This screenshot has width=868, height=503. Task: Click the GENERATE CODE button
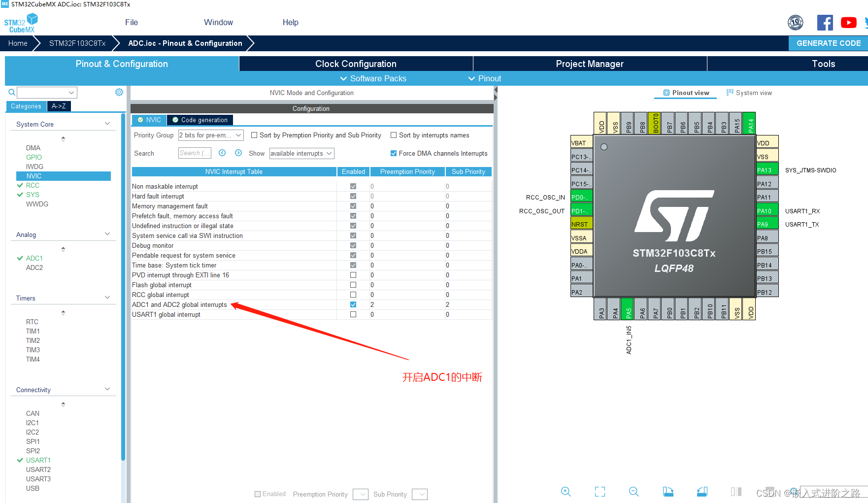point(829,43)
